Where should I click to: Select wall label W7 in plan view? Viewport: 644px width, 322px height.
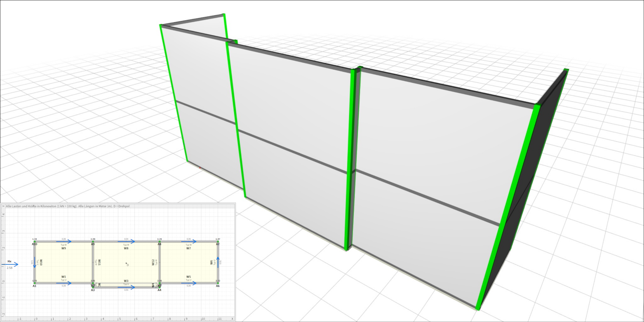pyautogui.click(x=188, y=248)
